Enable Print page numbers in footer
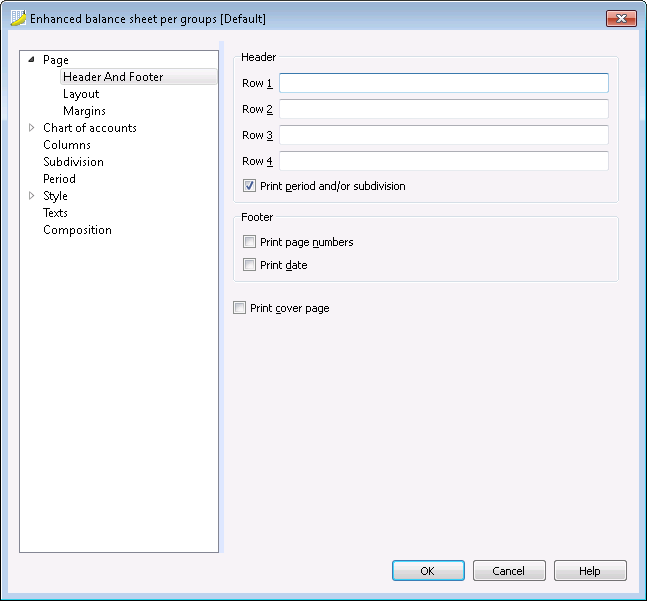 [249, 242]
